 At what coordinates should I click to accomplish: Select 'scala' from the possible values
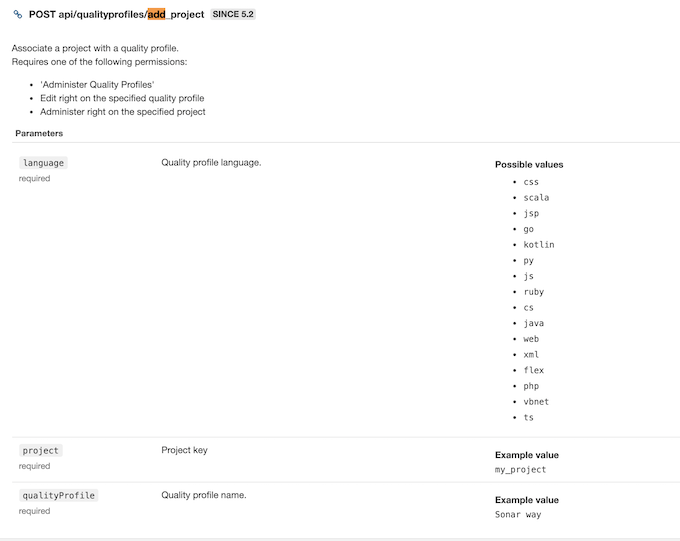[536, 198]
